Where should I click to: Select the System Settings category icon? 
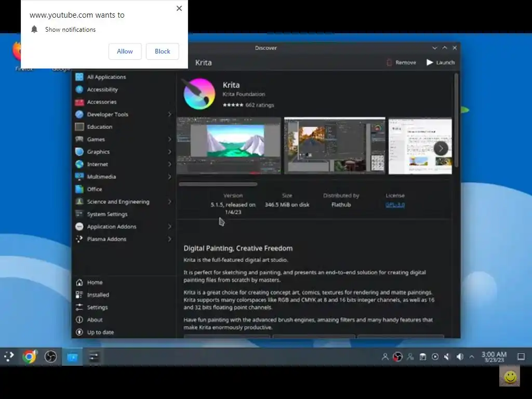pyautogui.click(x=79, y=214)
